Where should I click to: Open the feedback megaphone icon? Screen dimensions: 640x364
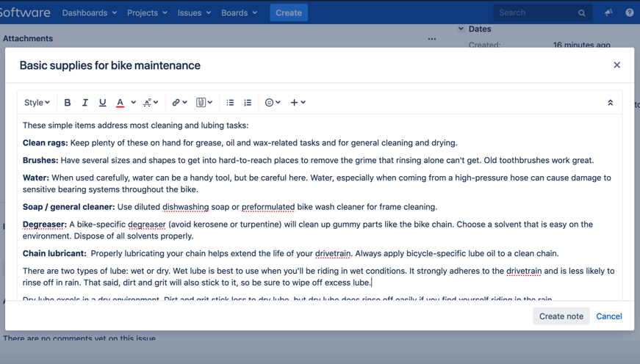pos(608,12)
